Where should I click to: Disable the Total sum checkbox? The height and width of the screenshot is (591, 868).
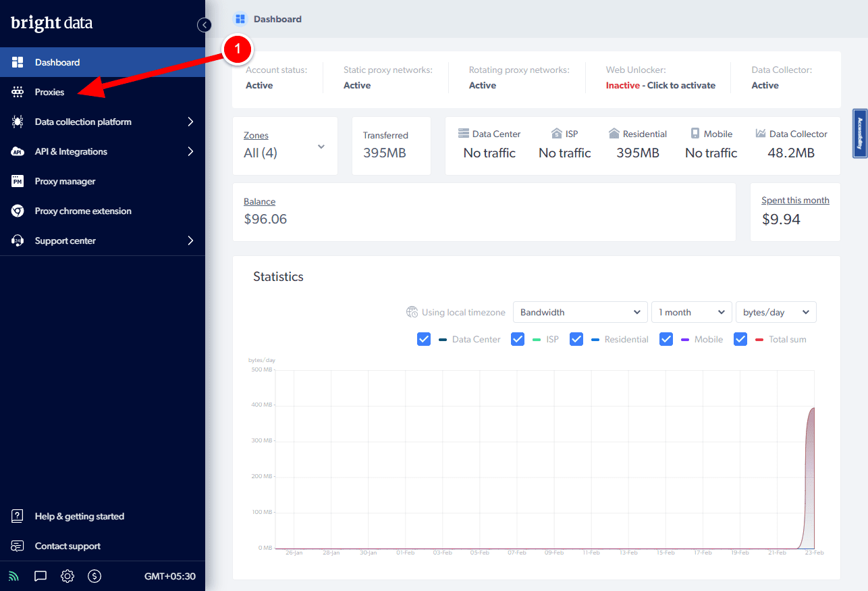tap(740, 339)
